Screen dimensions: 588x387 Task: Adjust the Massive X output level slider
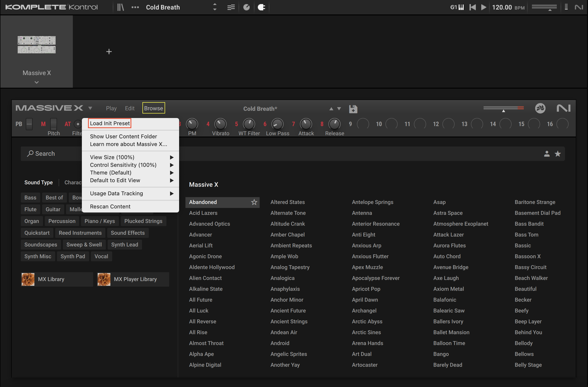[503, 109]
